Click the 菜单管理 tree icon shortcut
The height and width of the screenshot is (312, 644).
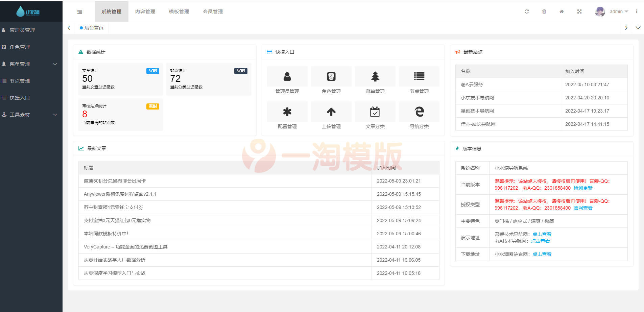tap(375, 76)
